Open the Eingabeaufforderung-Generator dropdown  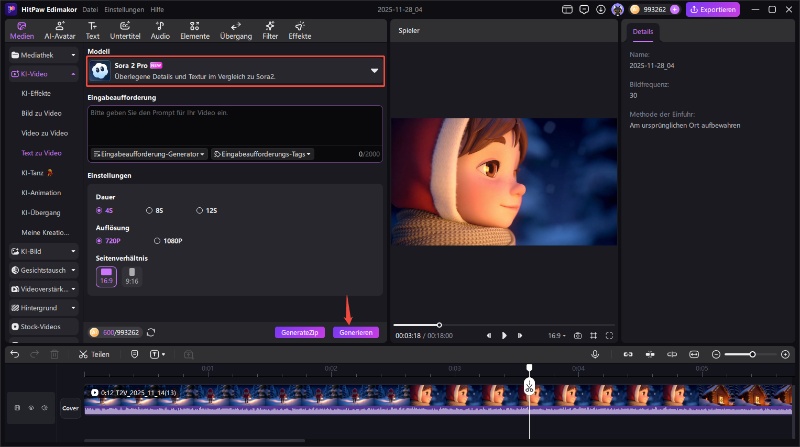tap(149, 154)
